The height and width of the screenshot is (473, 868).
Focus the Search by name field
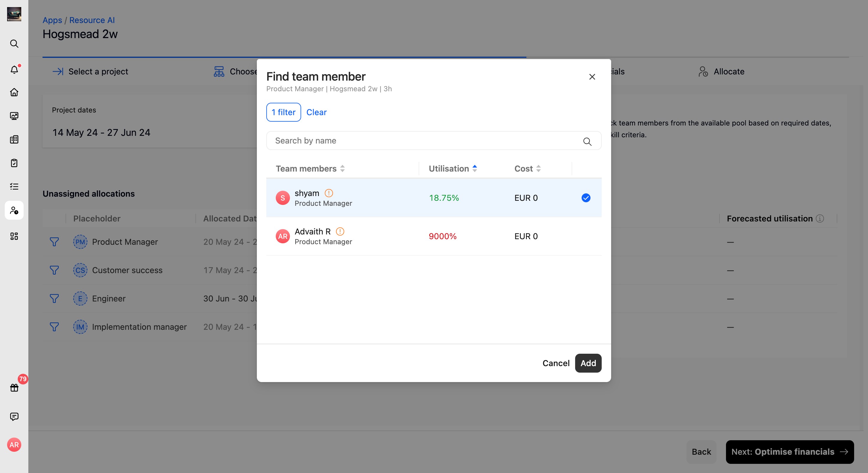[434, 141]
